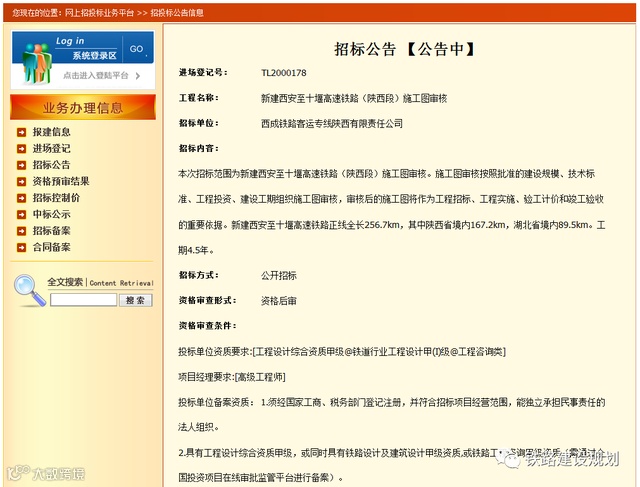The image size is (640, 487).
Task: Open the 中标公示 menu item
Action: (51, 214)
